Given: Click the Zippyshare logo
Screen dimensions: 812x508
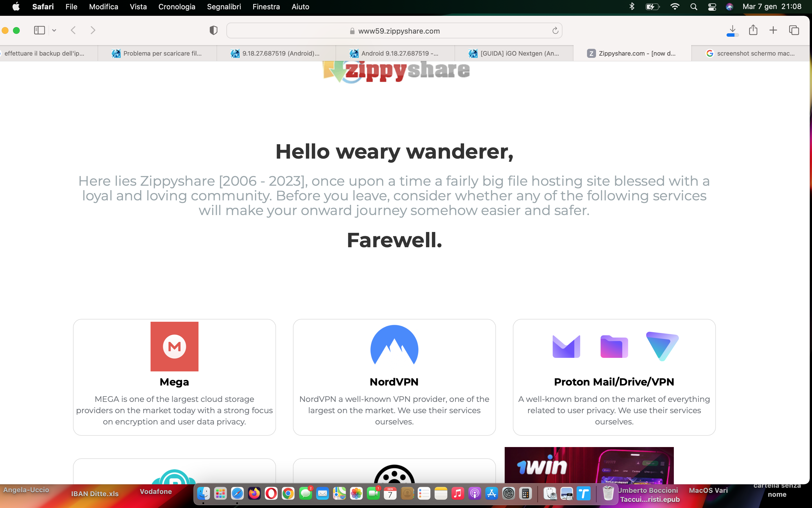Looking at the screenshot, I should [x=396, y=72].
